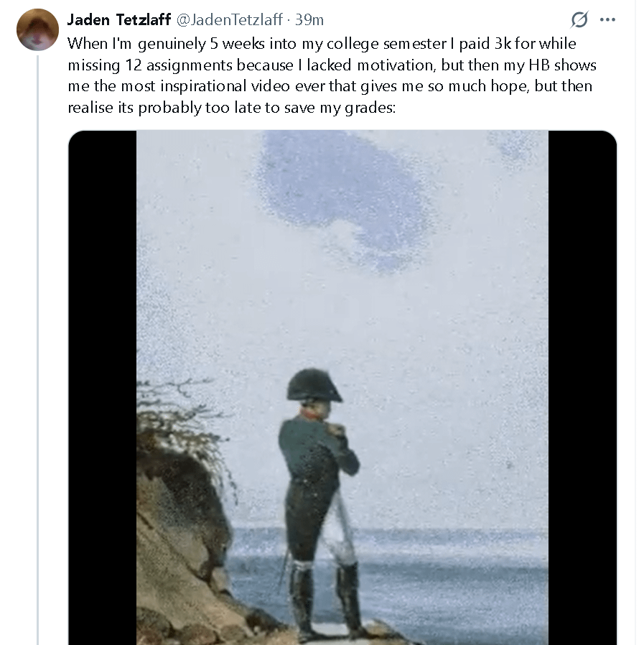
Task: Click the right black letterbox bar of the media
Action: [x=582, y=388]
